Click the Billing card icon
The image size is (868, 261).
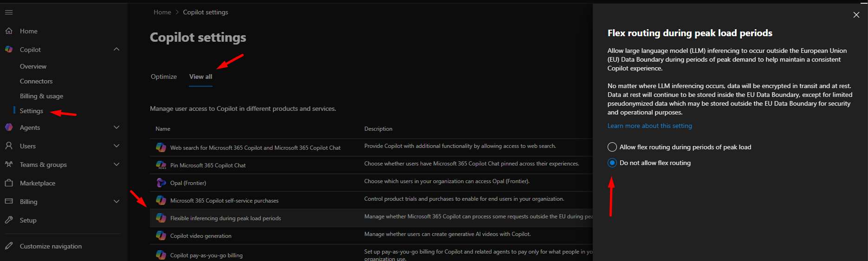9,201
